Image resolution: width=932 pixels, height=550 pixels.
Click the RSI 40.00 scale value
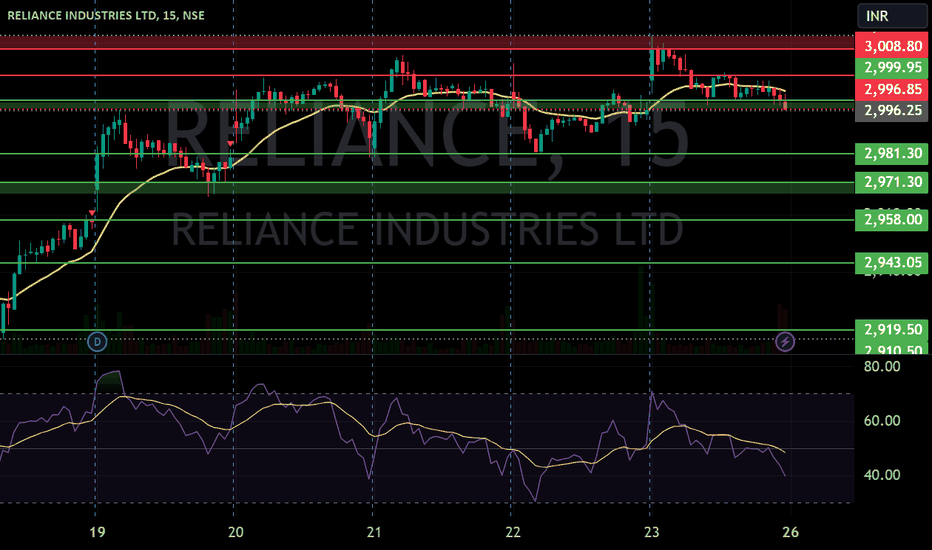881,474
